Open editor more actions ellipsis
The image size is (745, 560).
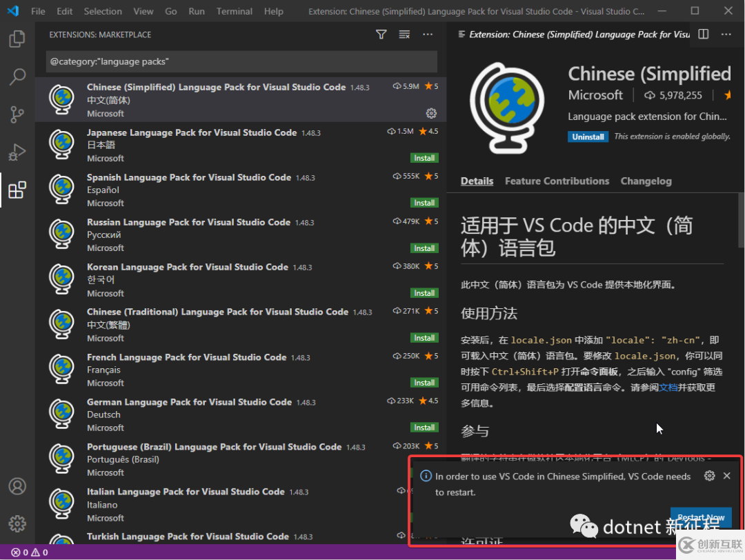coord(726,34)
